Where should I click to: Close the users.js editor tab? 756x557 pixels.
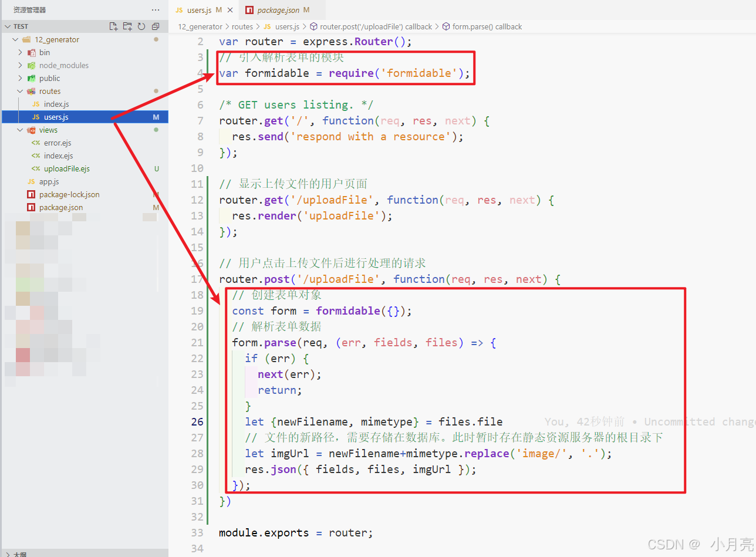[230, 10]
